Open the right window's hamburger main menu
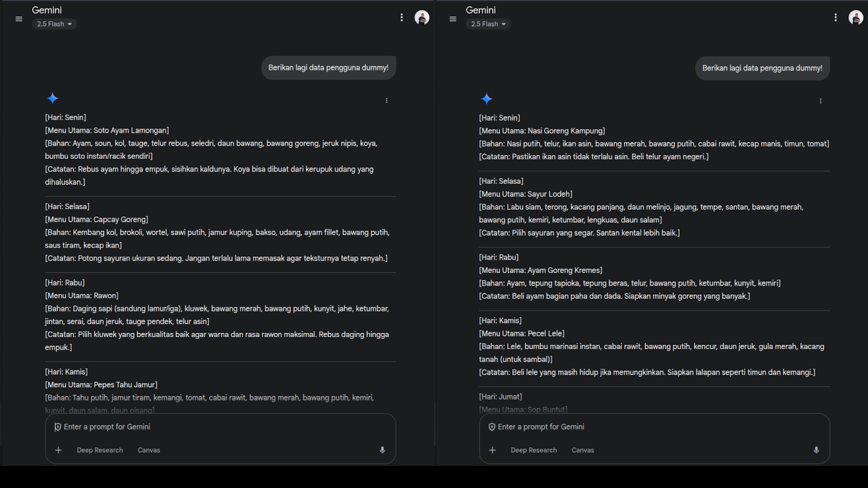Viewport: 868px width, 488px height. click(453, 19)
